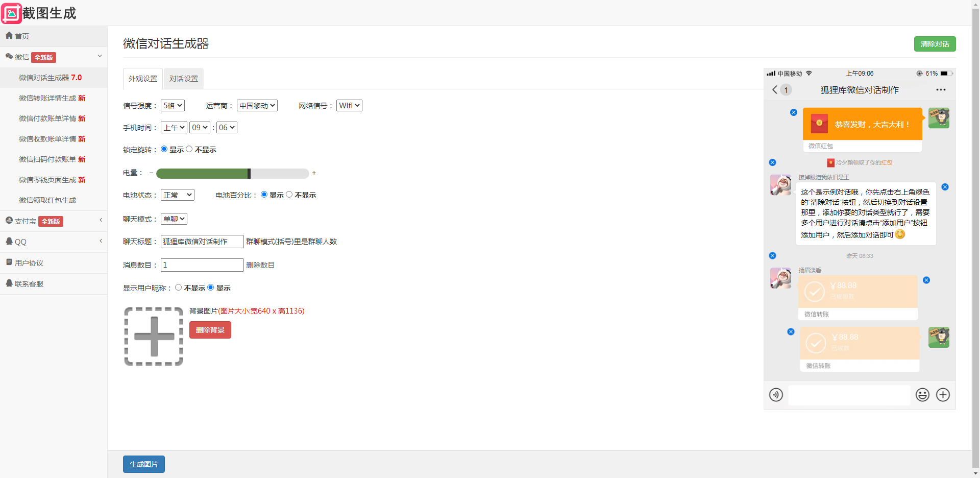Click the emoji smiley icon in chat bar
980x478 pixels.
click(x=922, y=395)
